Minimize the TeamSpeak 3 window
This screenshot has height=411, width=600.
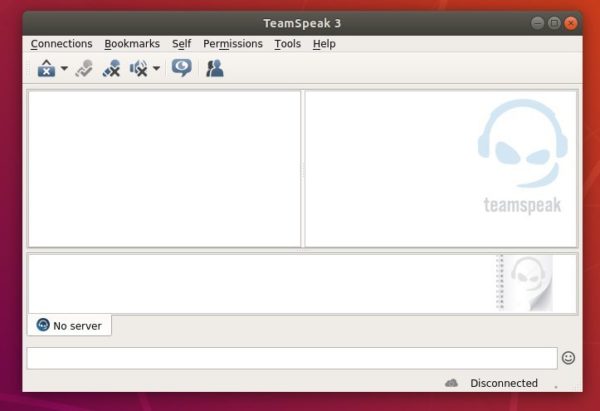tap(537, 23)
